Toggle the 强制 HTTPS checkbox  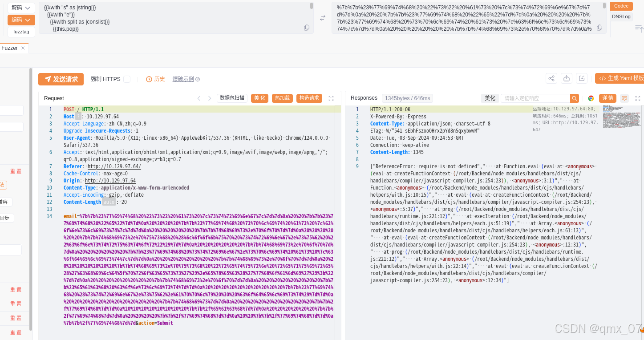pos(127,79)
